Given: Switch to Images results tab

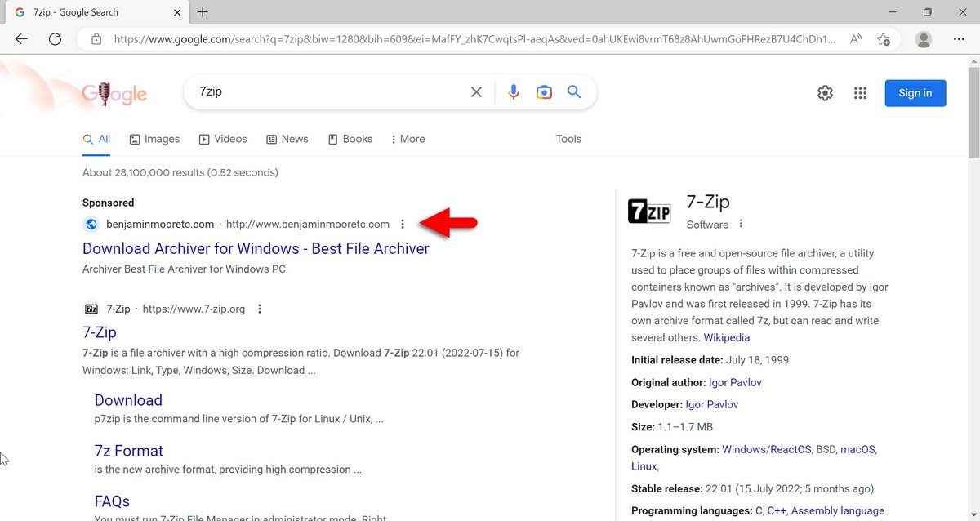Looking at the screenshot, I should click(154, 139).
